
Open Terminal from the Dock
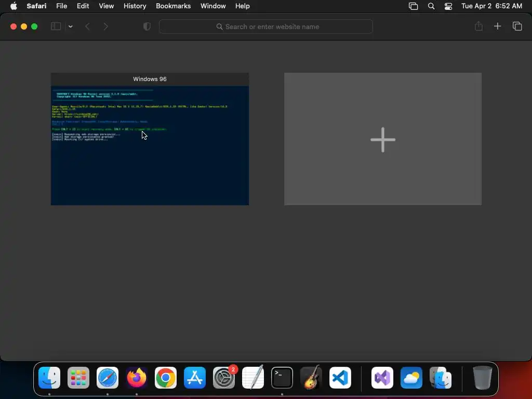coord(282,377)
